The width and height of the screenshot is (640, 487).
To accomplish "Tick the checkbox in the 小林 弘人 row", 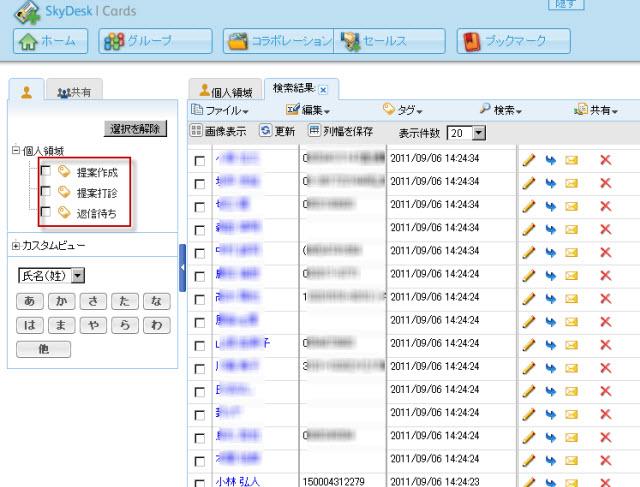I will (200, 483).
